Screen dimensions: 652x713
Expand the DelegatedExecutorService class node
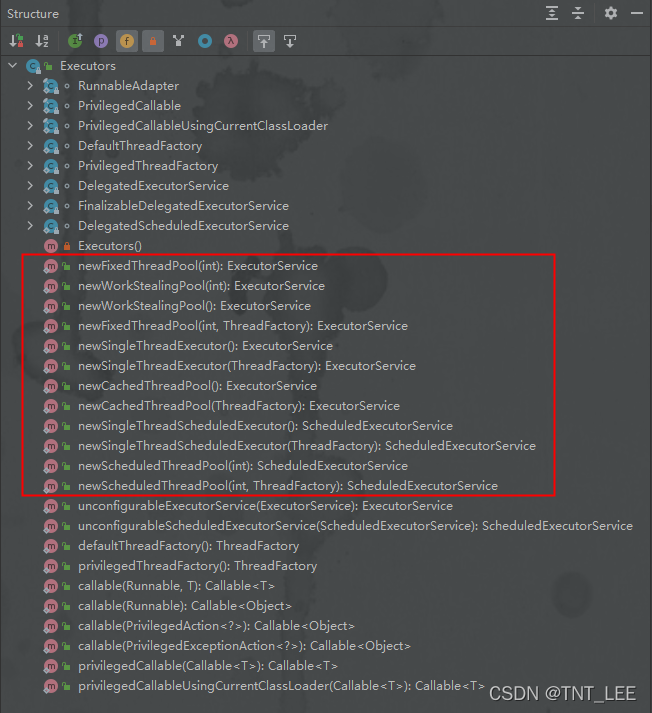(x=30, y=186)
